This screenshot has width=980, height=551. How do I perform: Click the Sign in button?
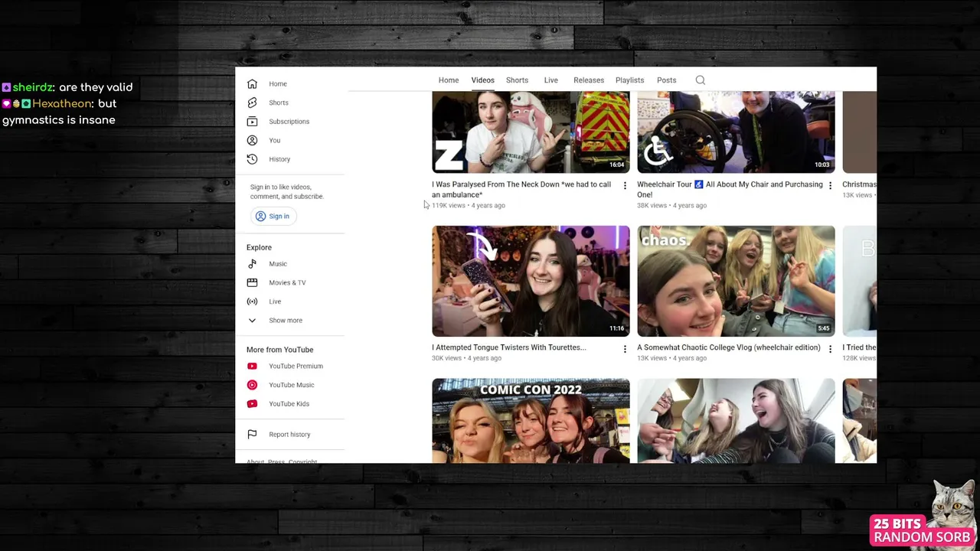tap(273, 216)
